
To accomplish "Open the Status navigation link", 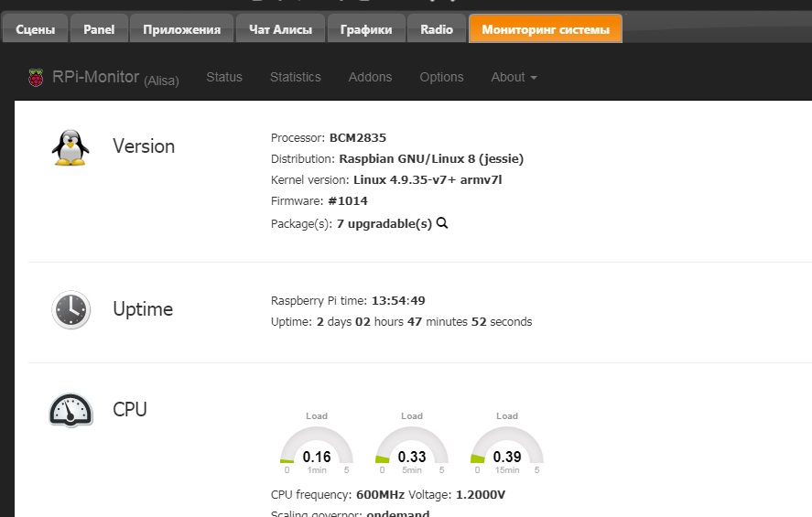I will click(x=224, y=77).
